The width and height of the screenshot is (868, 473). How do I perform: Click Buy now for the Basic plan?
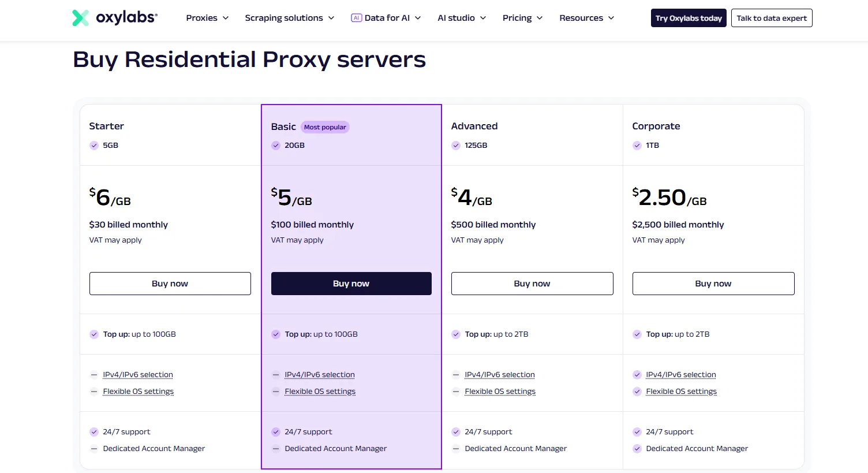[x=351, y=283]
